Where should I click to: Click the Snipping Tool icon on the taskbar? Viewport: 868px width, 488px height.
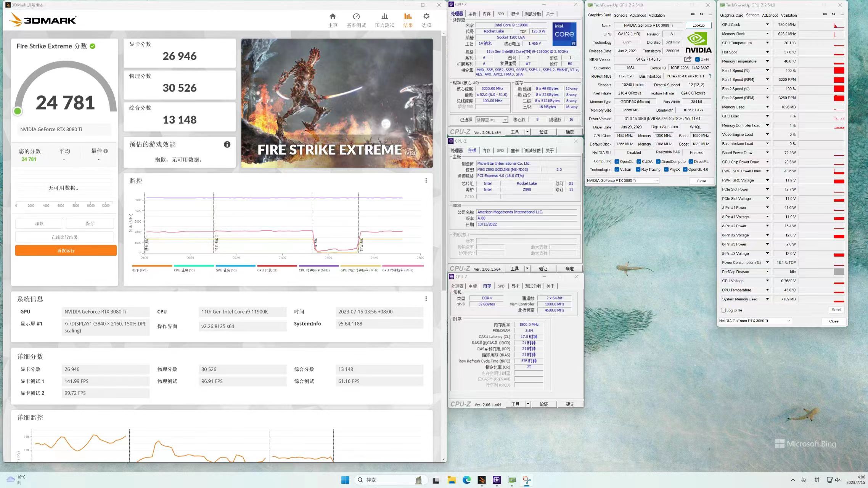click(x=527, y=480)
